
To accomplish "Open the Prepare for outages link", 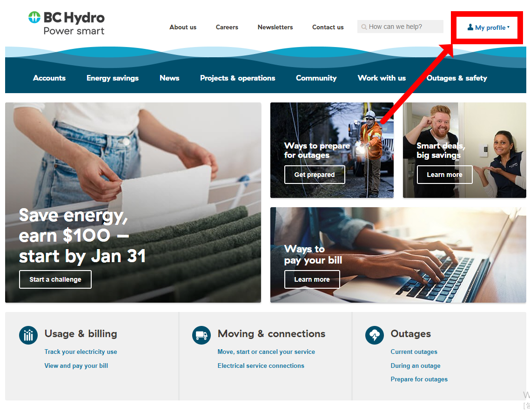I will coord(419,379).
